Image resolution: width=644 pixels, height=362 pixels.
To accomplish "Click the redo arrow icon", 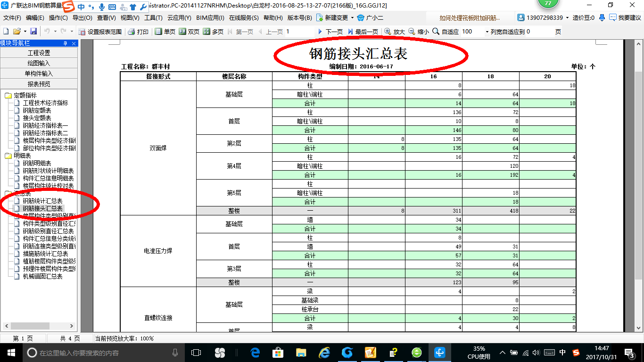I will pos(64,32).
